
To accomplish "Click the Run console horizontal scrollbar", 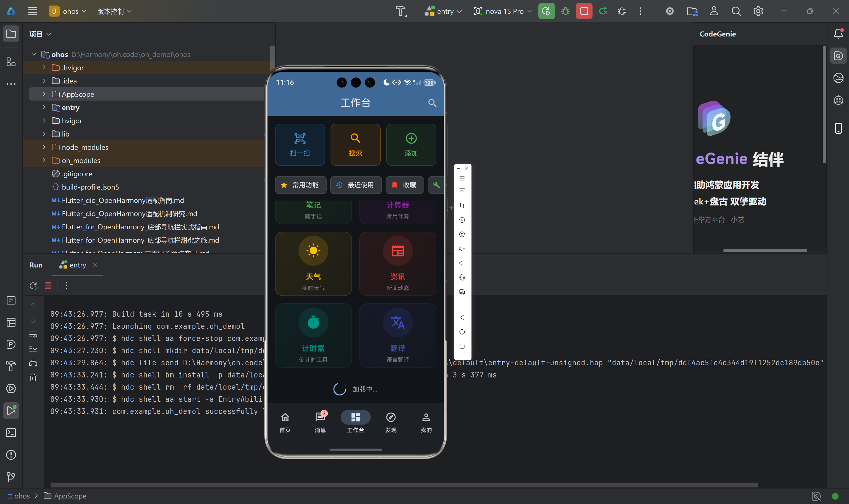I will pos(404,485).
